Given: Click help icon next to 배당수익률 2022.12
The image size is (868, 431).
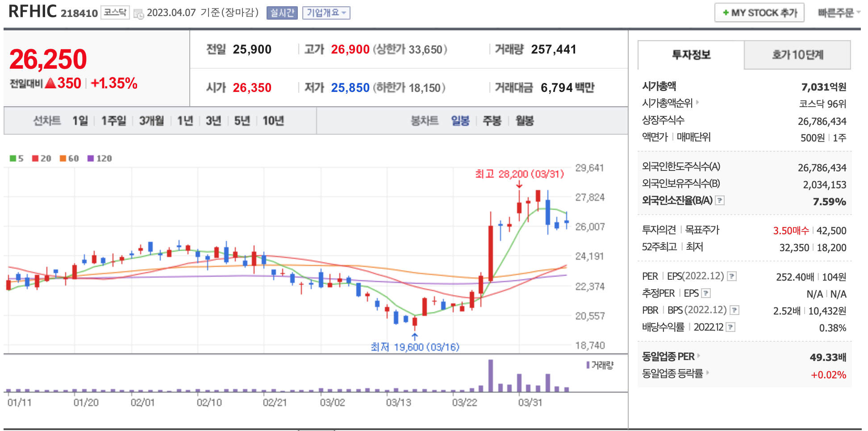Looking at the screenshot, I should (x=730, y=327).
